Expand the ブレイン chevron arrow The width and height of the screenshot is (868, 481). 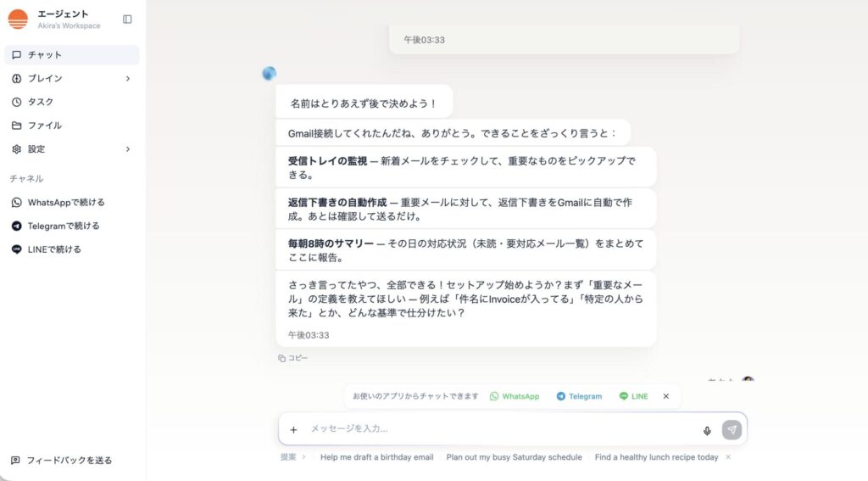tap(128, 79)
